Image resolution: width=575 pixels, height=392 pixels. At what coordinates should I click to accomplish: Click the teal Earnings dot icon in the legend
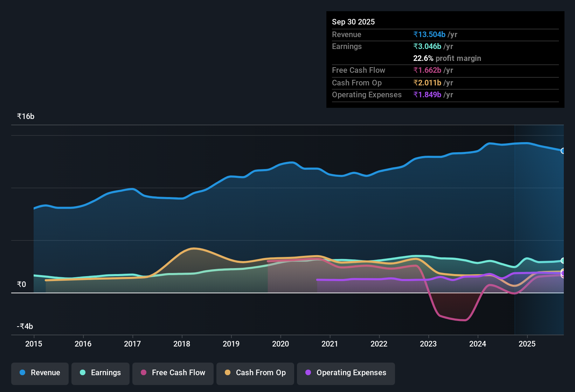(x=83, y=373)
